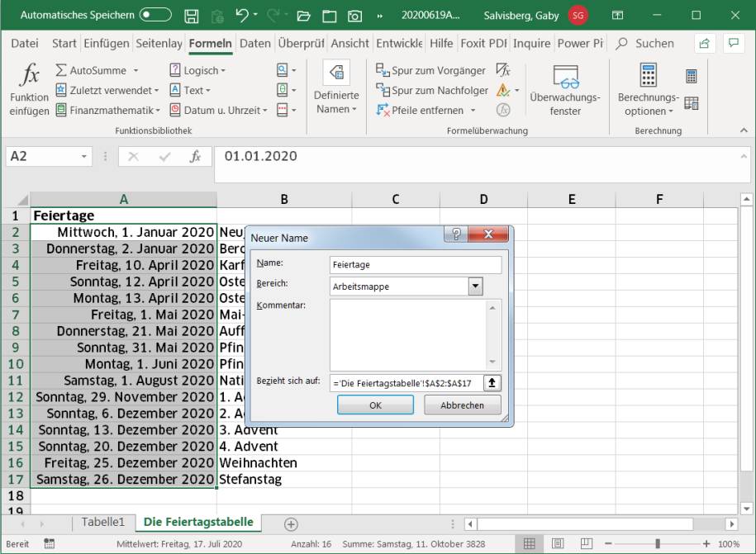Screen dimensions: 756x554
Task: Click the evaluate formula icon
Action: point(503,111)
